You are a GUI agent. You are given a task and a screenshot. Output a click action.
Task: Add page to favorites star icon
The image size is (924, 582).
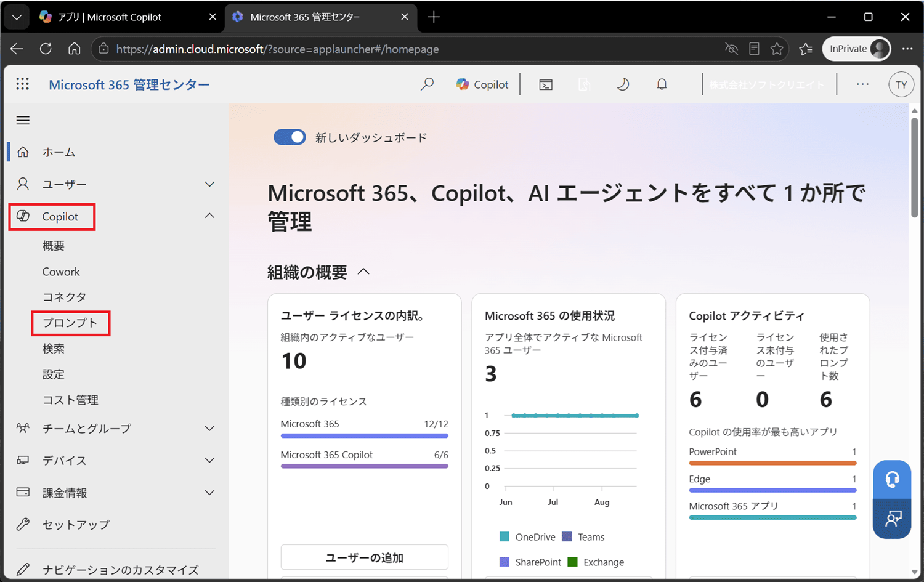[777, 49]
